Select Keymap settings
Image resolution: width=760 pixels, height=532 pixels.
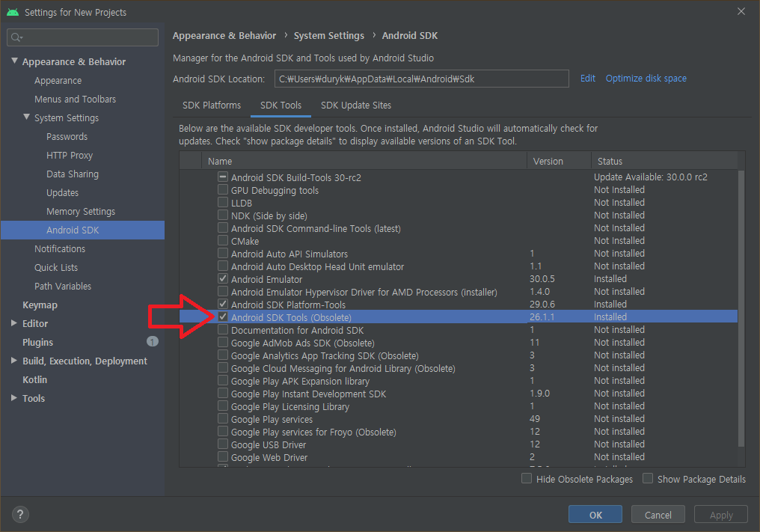40,305
